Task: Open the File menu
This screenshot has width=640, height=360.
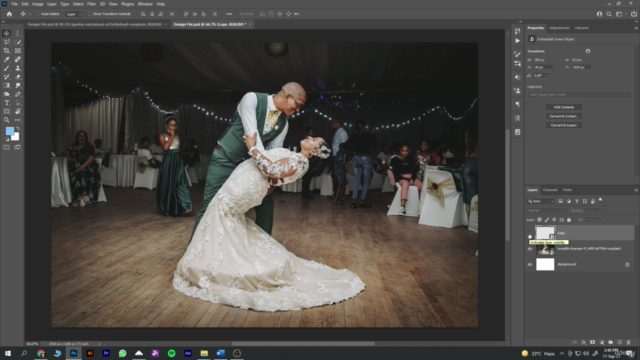Action: (x=14, y=4)
